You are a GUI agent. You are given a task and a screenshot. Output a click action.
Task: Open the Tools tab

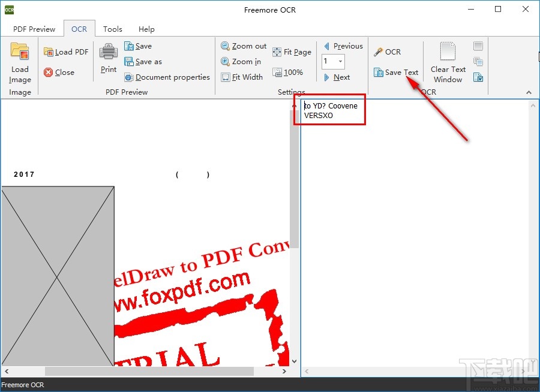113,29
